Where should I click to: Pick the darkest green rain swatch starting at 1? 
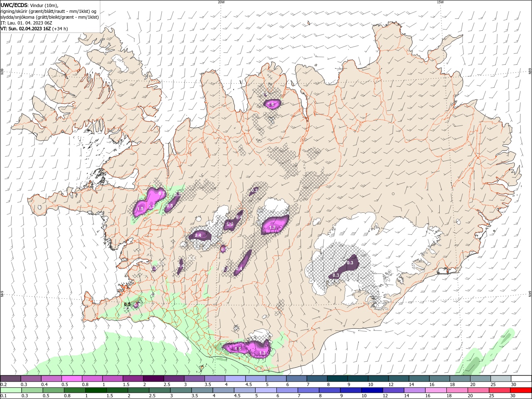(96, 390)
